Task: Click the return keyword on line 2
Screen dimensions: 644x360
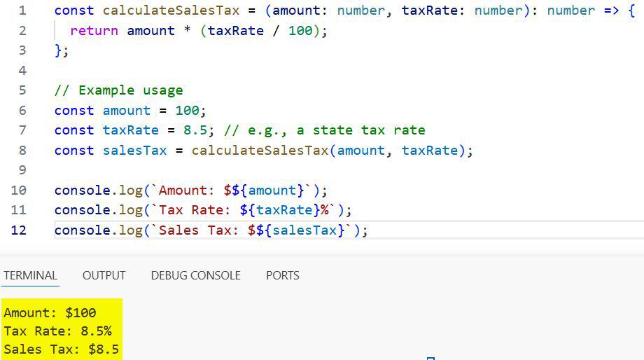Action: coord(94,30)
